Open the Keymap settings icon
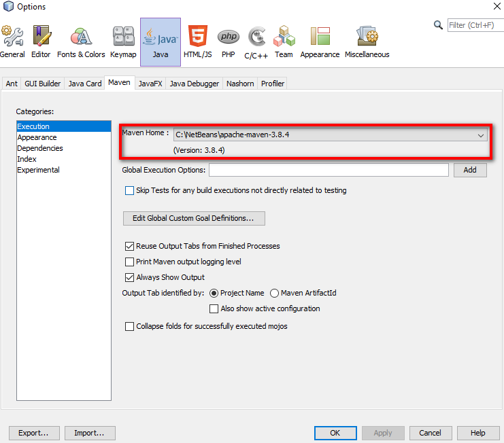 tap(123, 41)
